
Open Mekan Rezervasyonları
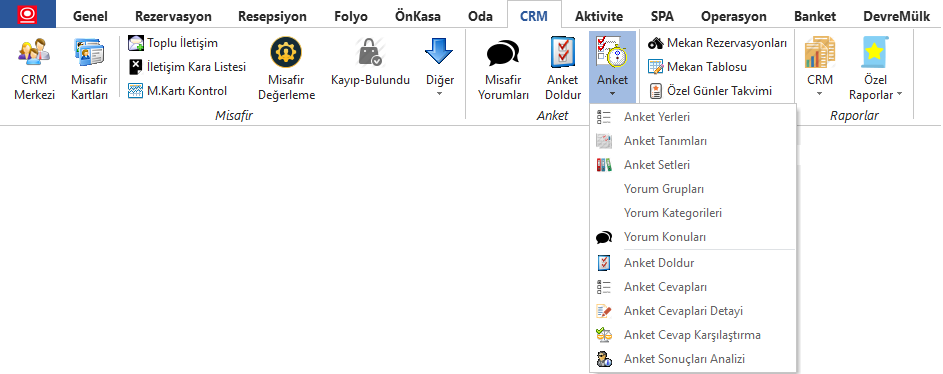click(x=717, y=43)
